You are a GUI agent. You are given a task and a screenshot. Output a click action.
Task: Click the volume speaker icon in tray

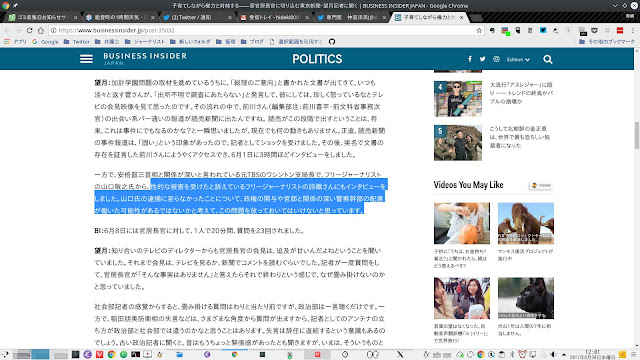click(x=553, y=354)
